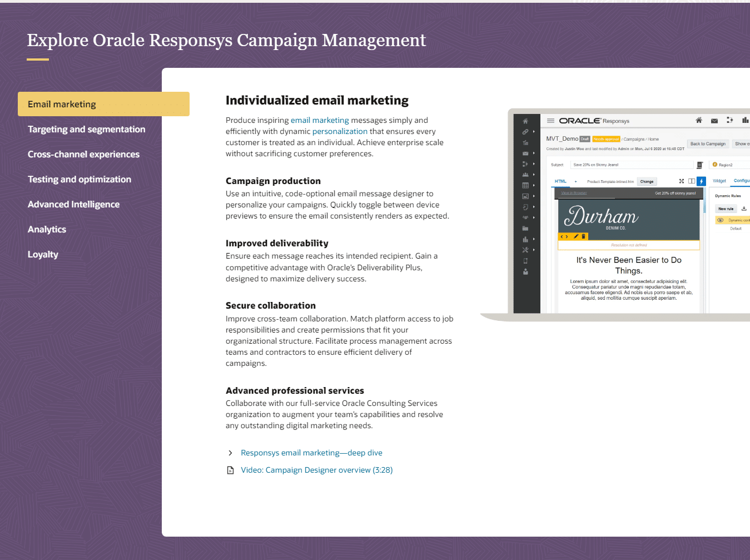This screenshot has width=750, height=560.
Task: Show the Advanced Intelligence tab
Action: [74, 204]
